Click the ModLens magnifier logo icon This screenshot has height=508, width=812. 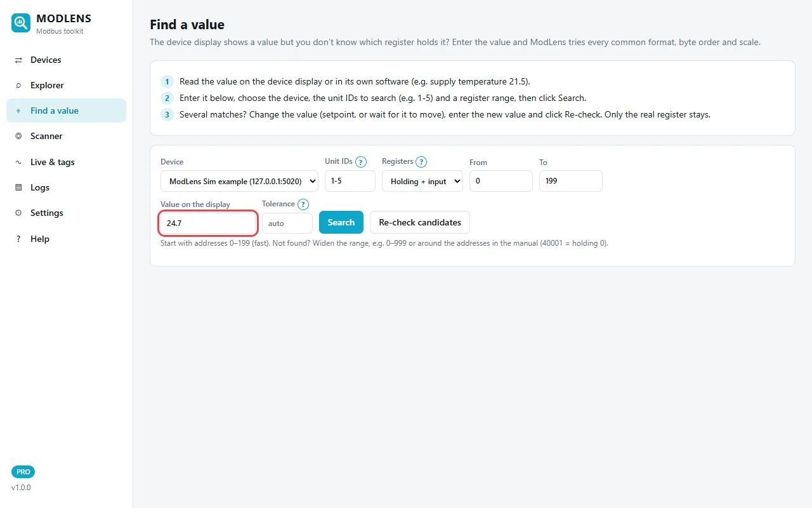[x=21, y=23]
